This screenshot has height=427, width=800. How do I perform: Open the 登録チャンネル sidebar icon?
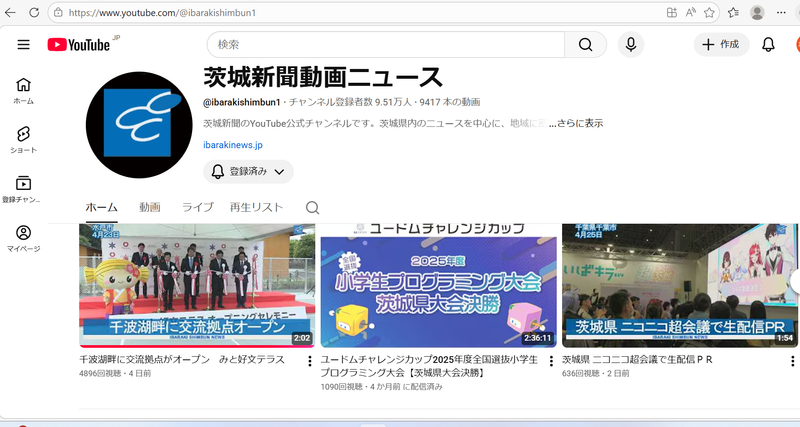(23, 189)
